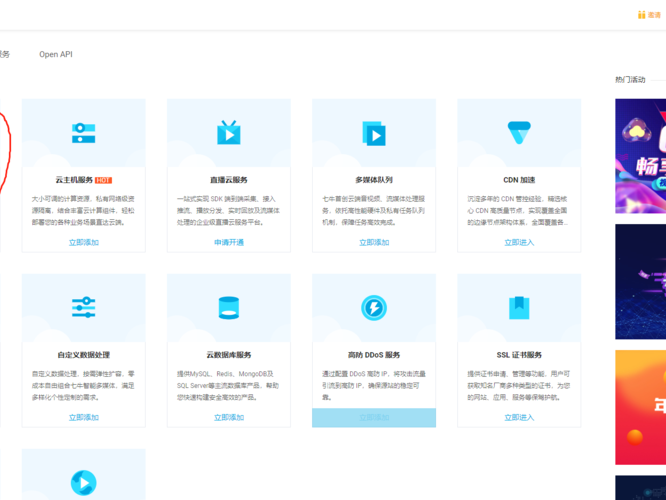Screen dimensions: 666x500
Task: Click the 直播云服务 title
Action: [229, 180]
